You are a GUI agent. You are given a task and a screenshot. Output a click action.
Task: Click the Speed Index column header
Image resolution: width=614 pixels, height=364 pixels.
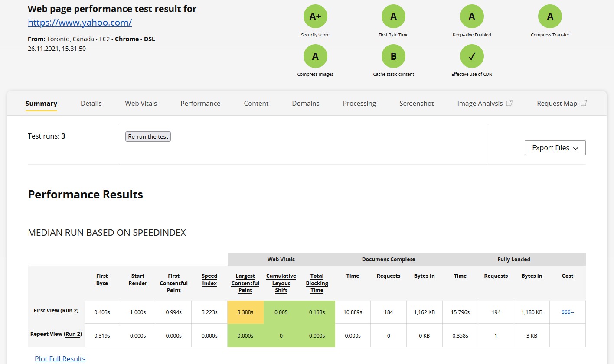(x=209, y=279)
